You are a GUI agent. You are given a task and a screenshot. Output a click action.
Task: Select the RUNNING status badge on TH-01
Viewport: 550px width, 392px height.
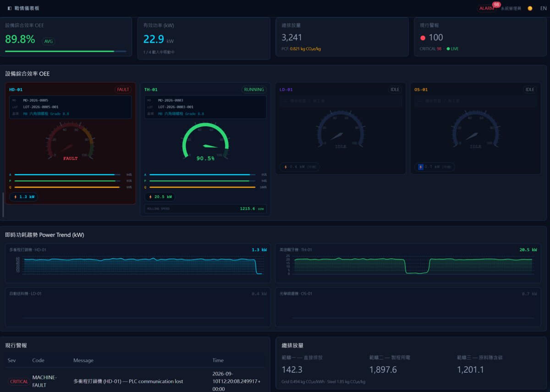254,90
